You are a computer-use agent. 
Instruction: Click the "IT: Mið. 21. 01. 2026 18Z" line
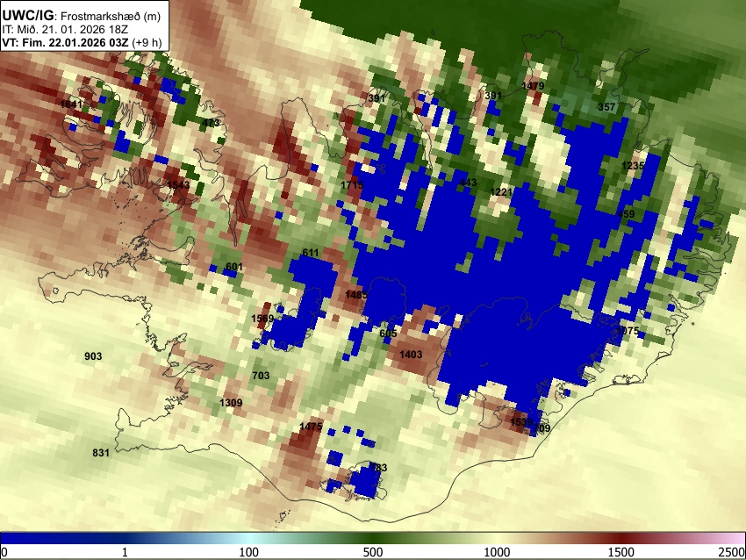65,30
